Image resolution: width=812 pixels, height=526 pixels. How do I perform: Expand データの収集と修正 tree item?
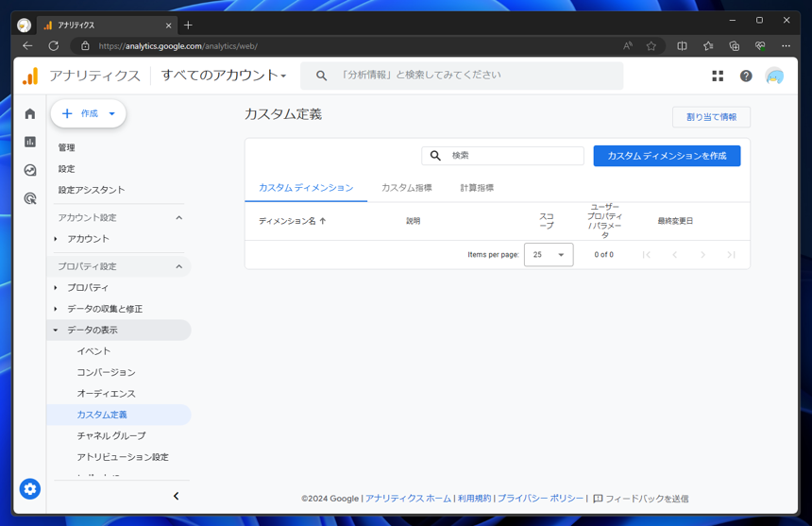56,309
